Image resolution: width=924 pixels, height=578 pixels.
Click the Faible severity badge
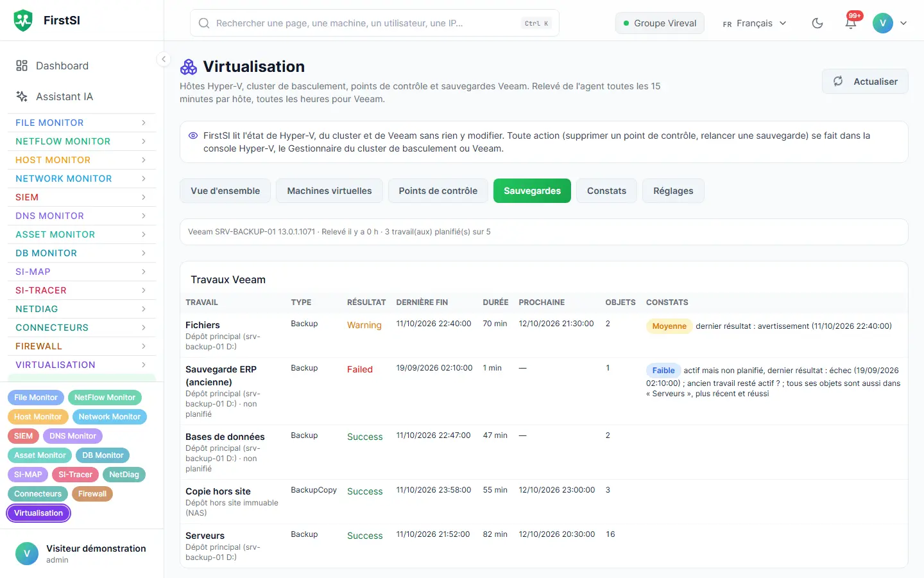pos(663,371)
